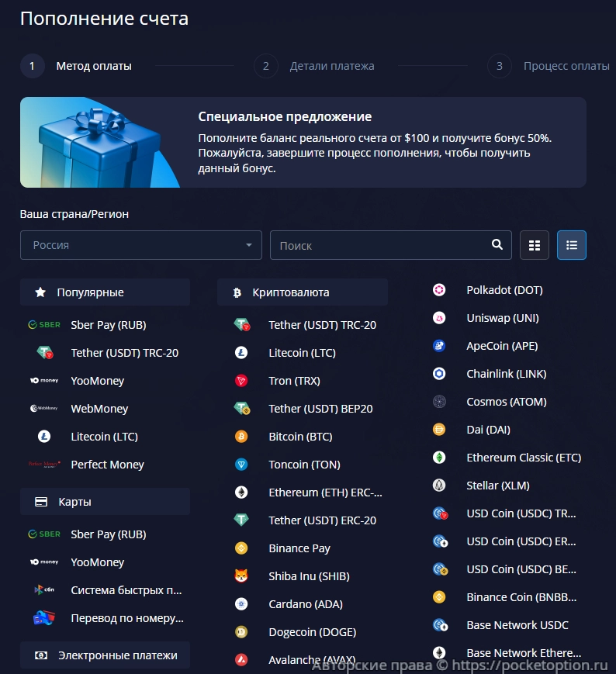Image resolution: width=616 pixels, height=674 pixels.
Task: Click the ApeCoin (APE) icon
Action: coord(439,346)
